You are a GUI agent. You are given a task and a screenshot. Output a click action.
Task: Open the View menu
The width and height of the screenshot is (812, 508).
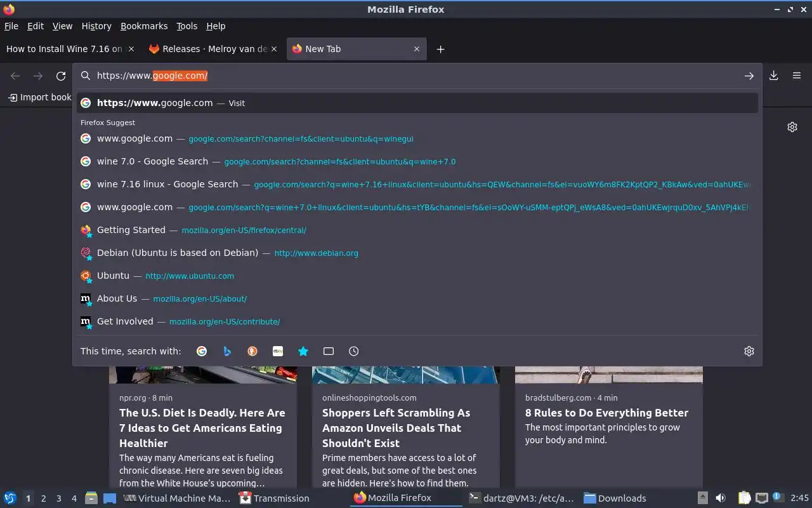click(62, 26)
